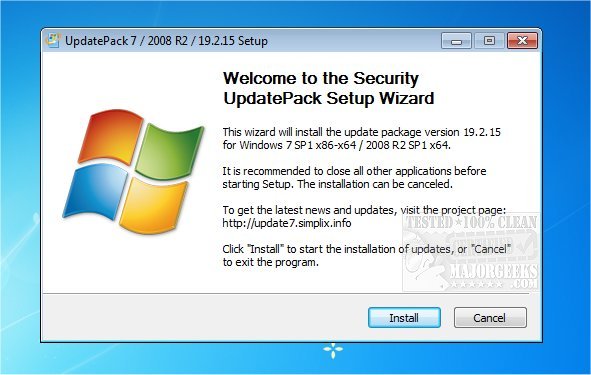Cancel the UpdatePack setup

coord(490,317)
